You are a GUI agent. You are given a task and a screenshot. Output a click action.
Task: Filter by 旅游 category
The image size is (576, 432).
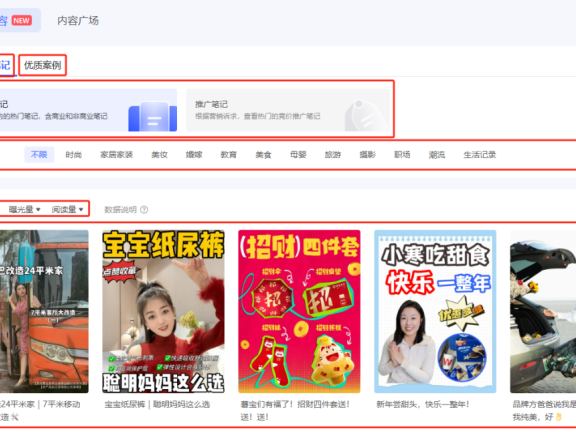pos(333,155)
